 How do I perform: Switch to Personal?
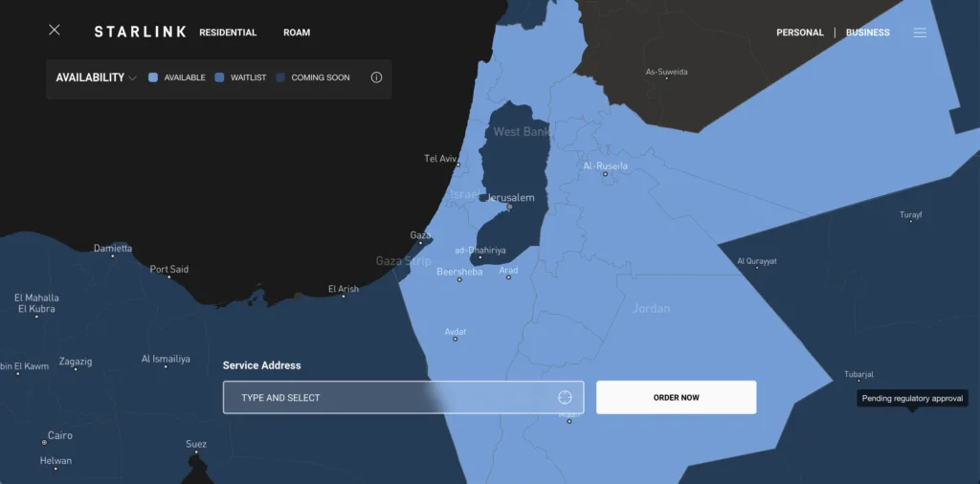pos(800,33)
